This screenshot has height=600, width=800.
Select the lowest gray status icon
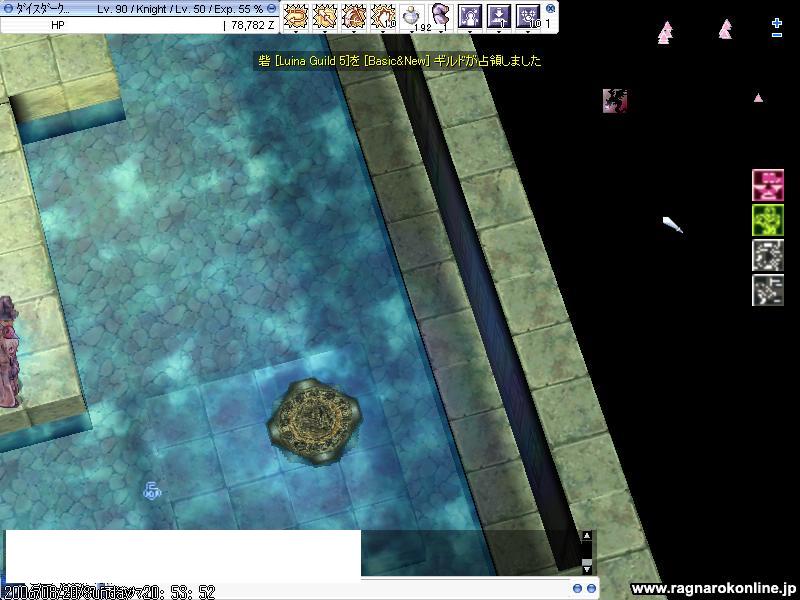[768, 290]
